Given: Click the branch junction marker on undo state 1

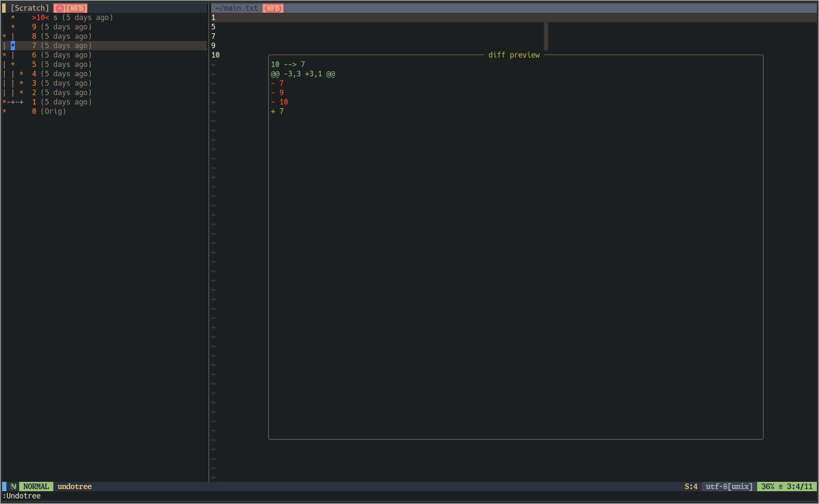Looking at the screenshot, I should 13,102.
